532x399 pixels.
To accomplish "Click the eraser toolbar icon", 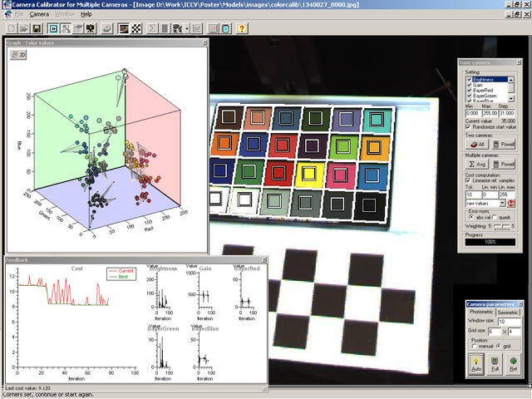I will pyautogui.click(x=107, y=28).
